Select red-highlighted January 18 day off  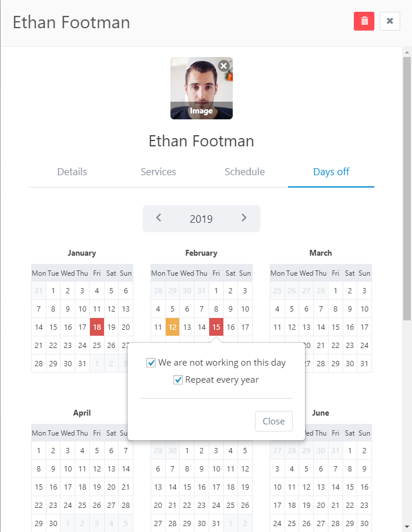pyautogui.click(x=97, y=327)
